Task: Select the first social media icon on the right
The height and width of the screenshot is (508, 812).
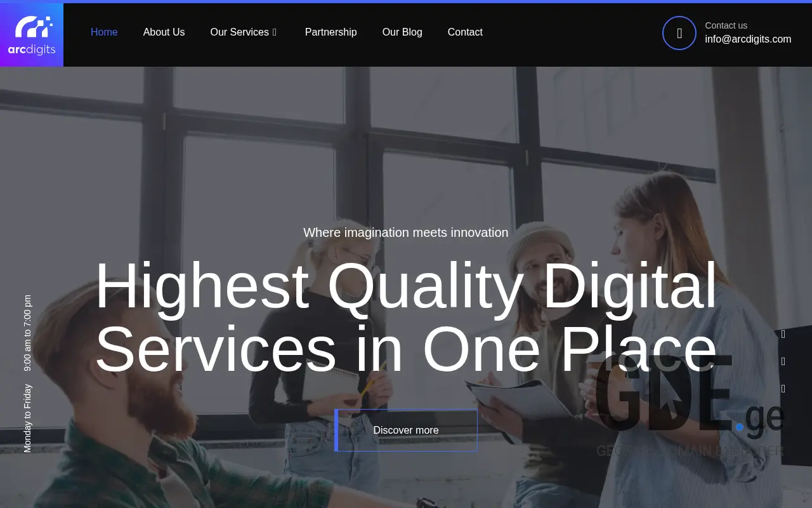Action: pyautogui.click(x=783, y=333)
